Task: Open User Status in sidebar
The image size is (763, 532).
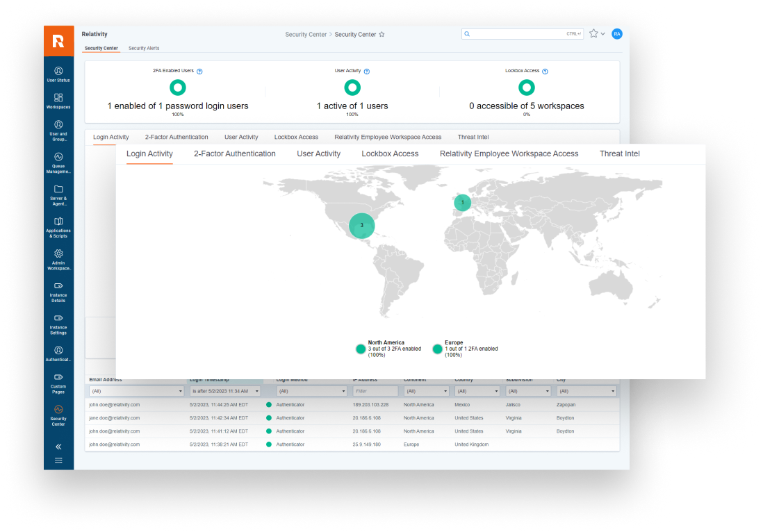Action: tap(58, 74)
